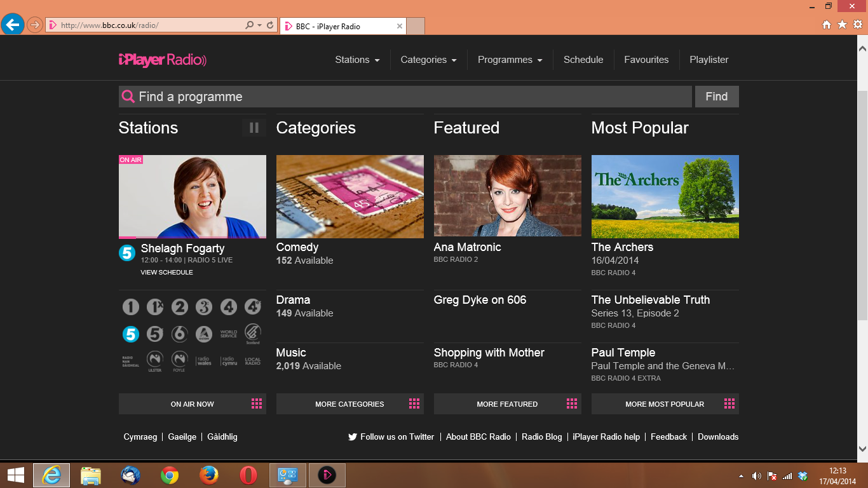Open the BBC Asian Network station icon
This screenshot has height=488, width=868.
click(x=203, y=334)
